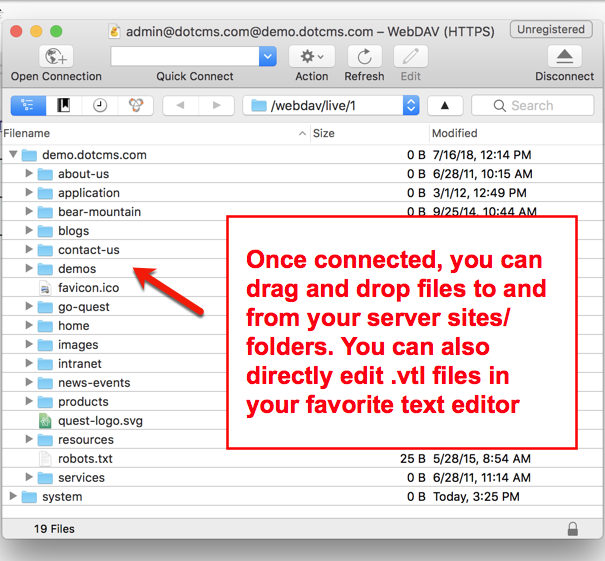Open the Quick Connect dropdown

click(267, 57)
